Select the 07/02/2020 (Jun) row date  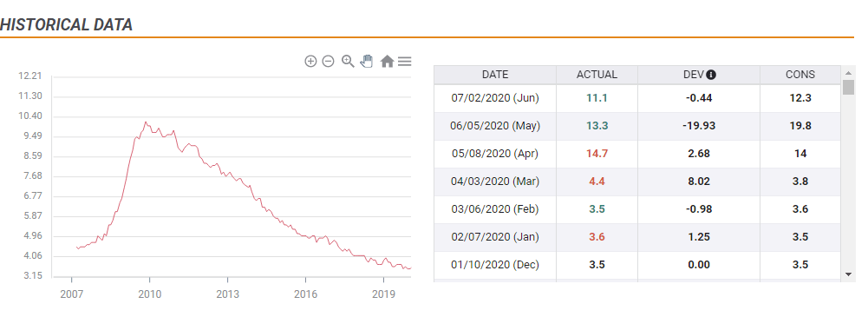(495, 98)
